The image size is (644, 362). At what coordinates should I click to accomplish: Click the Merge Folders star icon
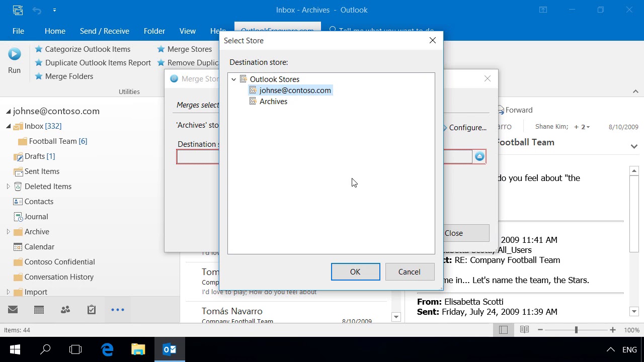39,76
